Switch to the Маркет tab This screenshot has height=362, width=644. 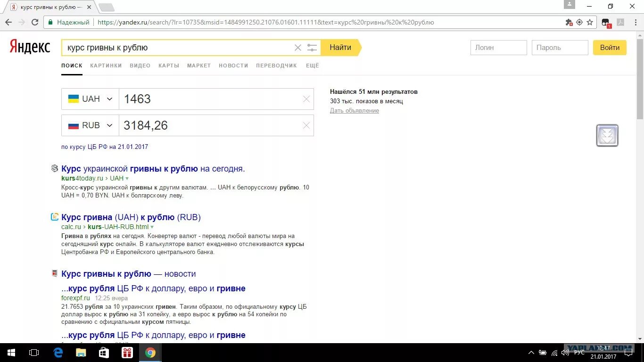[199, 66]
